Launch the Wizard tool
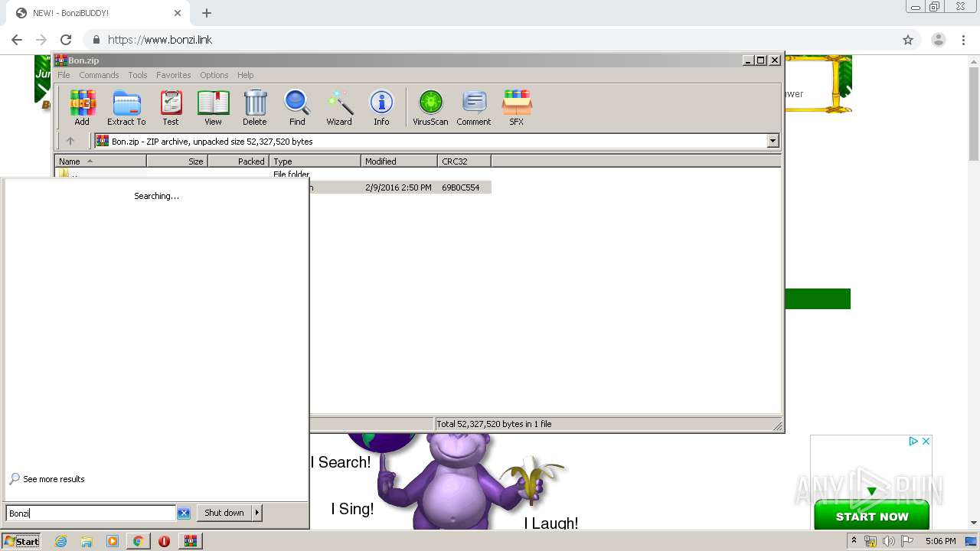This screenshot has width=980, height=551. [x=339, y=107]
